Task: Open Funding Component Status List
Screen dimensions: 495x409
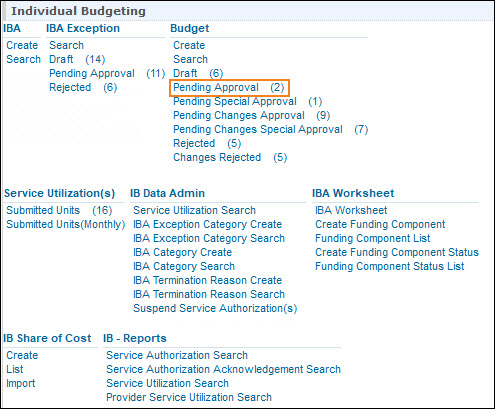Action: tap(389, 266)
